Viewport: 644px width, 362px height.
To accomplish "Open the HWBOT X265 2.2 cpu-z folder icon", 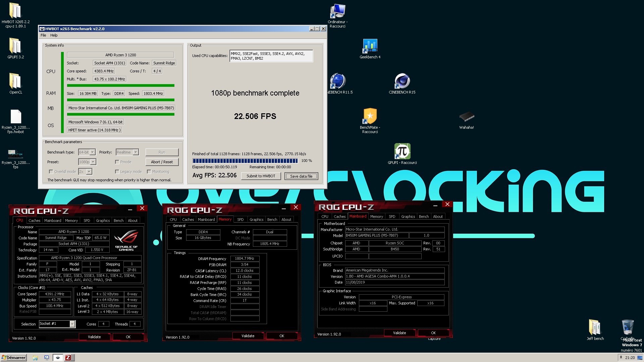I will [x=15, y=11].
